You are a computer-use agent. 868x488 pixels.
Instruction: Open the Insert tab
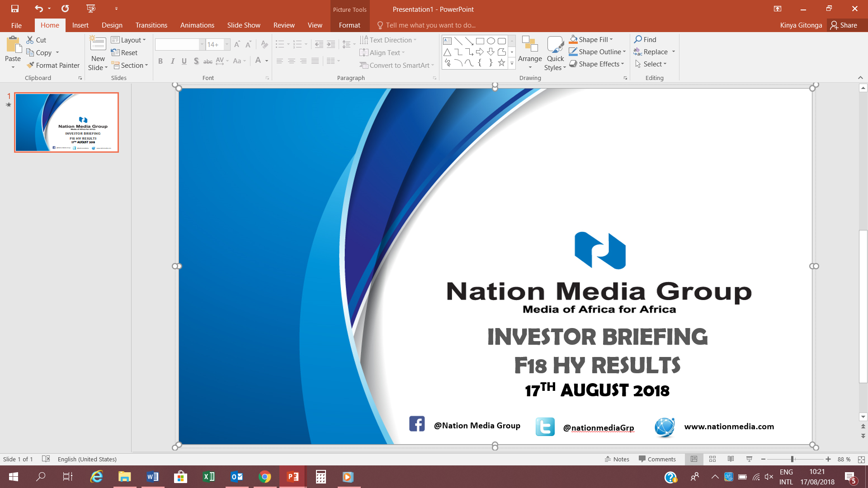(x=80, y=25)
